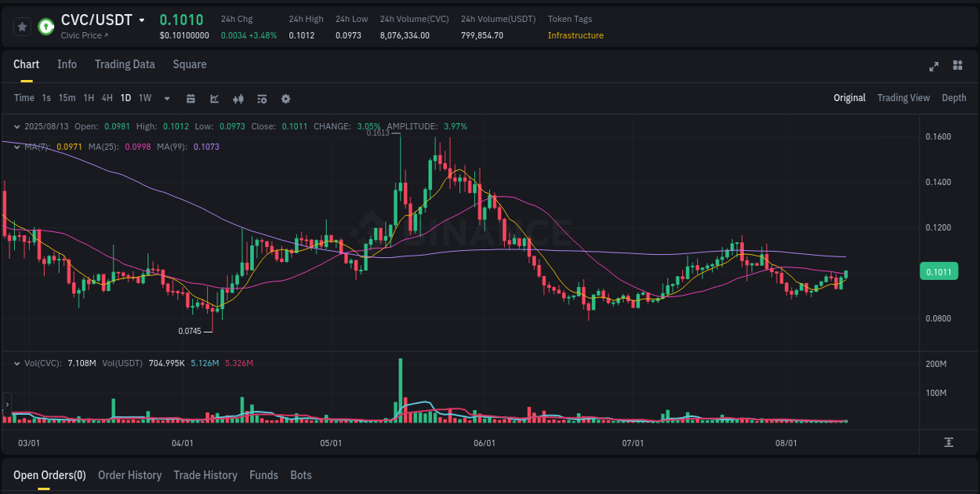The height and width of the screenshot is (494, 980).
Task: Switch to the Trading Data tab
Action: (125, 64)
